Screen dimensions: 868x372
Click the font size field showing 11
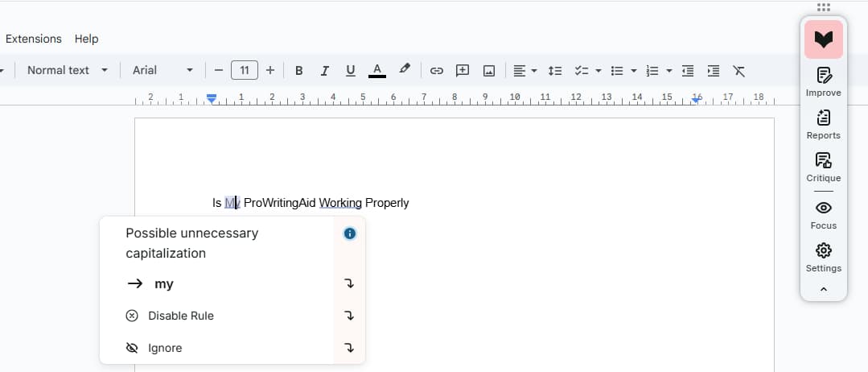tap(244, 70)
